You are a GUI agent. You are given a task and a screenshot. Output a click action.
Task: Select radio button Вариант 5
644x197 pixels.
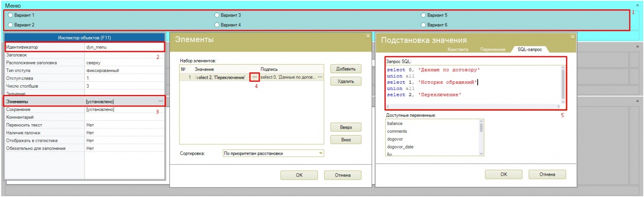tap(423, 15)
